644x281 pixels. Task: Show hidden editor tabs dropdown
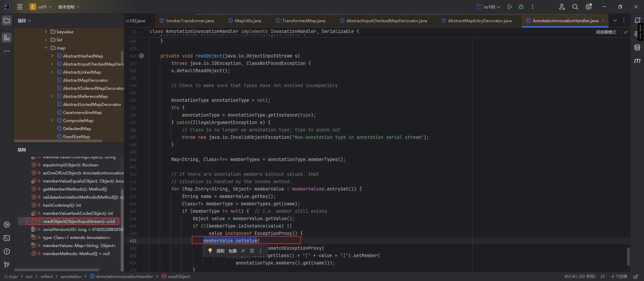pos(615,21)
